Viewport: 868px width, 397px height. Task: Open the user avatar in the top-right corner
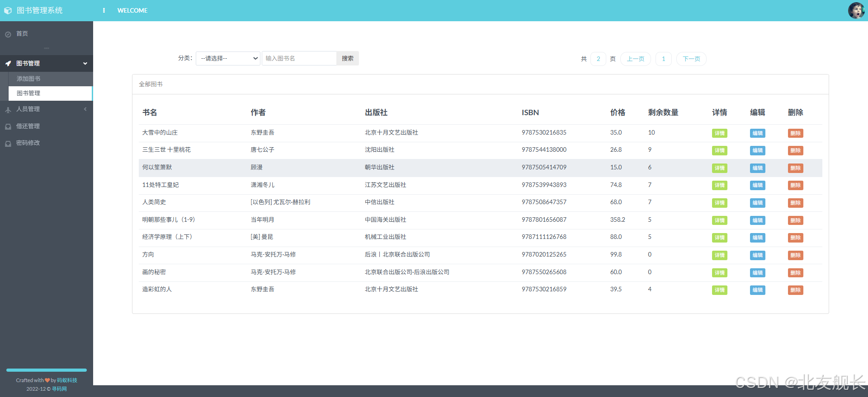coord(856,10)
